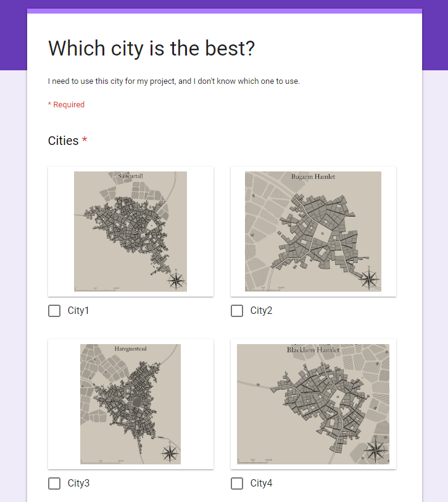Click the City4 option label
Image resolution: width=448 pixels, height=502 pixels.
point(261,483)
